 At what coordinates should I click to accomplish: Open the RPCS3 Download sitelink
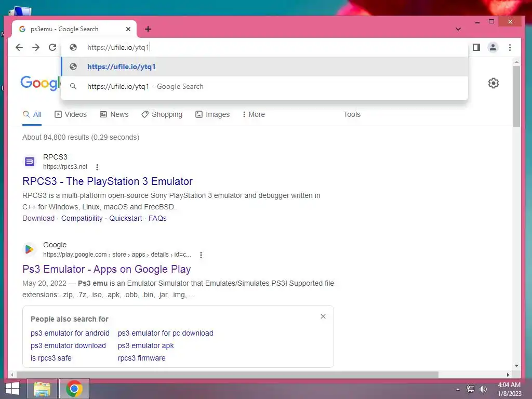pos(38,219)
